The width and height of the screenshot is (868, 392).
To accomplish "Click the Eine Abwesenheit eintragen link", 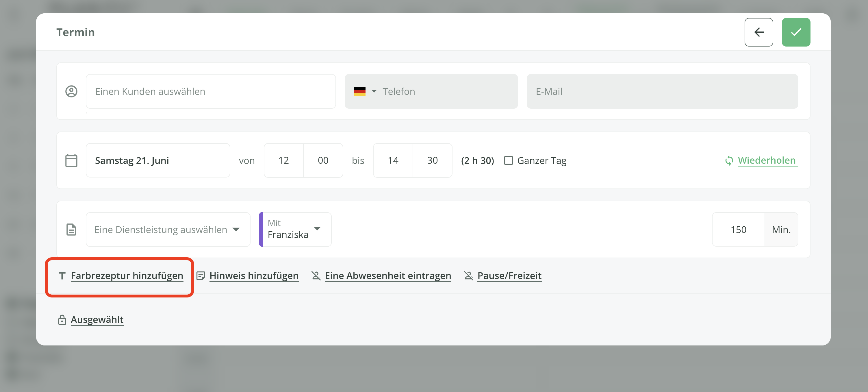I will click(x=387, y=276).
